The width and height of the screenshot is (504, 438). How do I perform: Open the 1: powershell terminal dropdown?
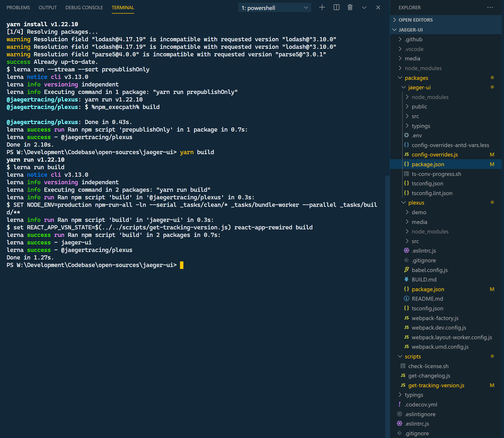pyautogui.click(x=274, y=8)
